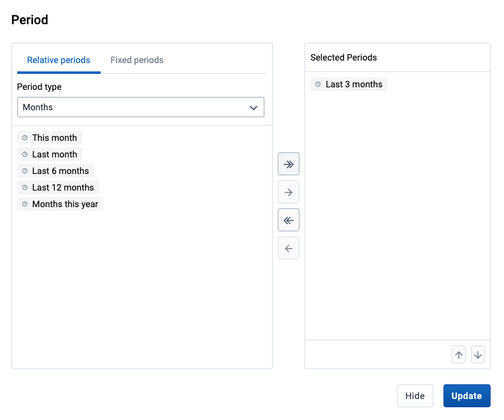Choose the Last 12 months option
The width and height of the screenshot is (504, 420).
pyautogui.click(x=58, y=187)
